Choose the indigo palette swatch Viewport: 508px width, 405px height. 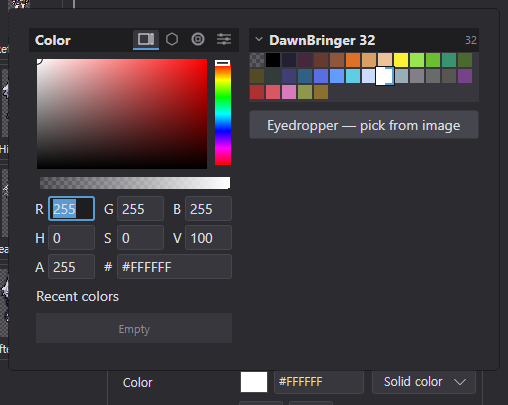point(289,76)
